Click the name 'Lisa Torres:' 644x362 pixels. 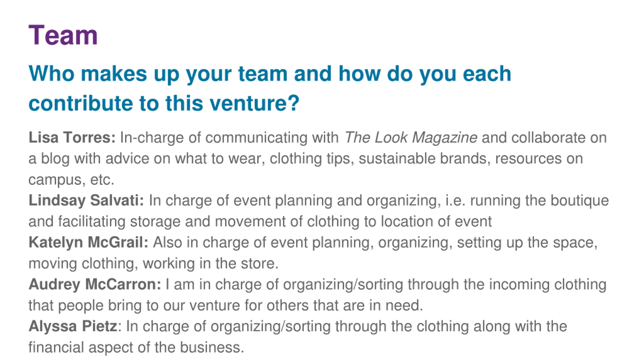[x=72, y=138]
